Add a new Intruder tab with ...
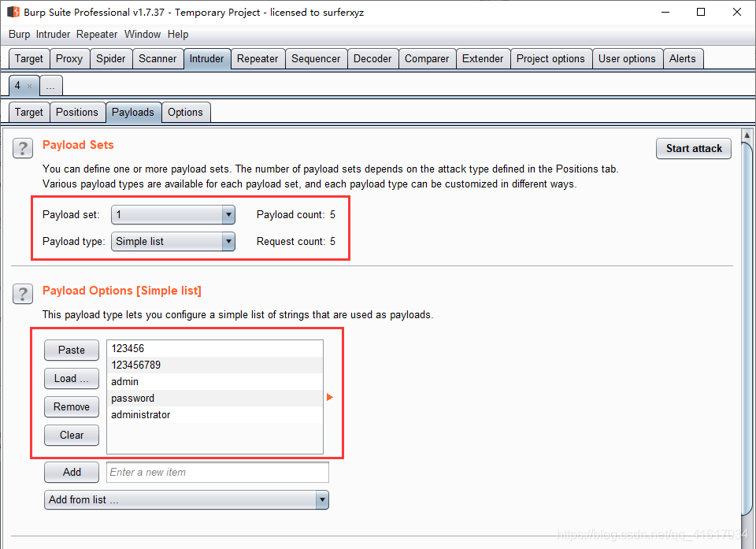The height and width of the screenshot is (549, 756). tap(50, 87)
